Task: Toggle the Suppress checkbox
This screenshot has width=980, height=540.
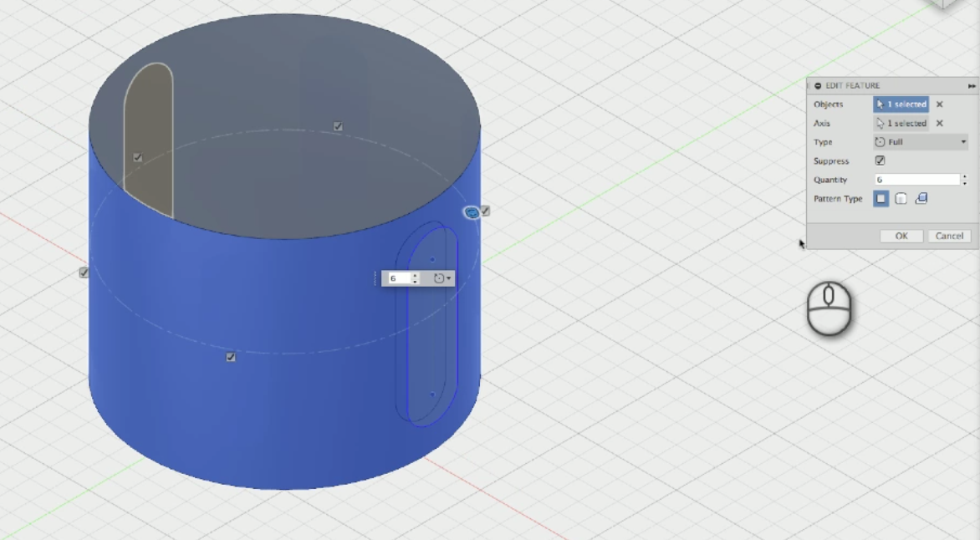Action: pos(880,160)
